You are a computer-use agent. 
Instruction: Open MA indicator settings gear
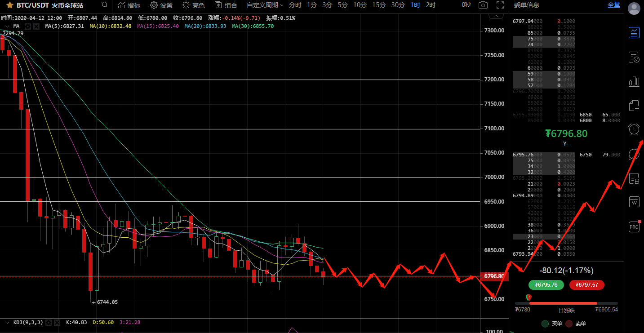click(x=28, y=27)
